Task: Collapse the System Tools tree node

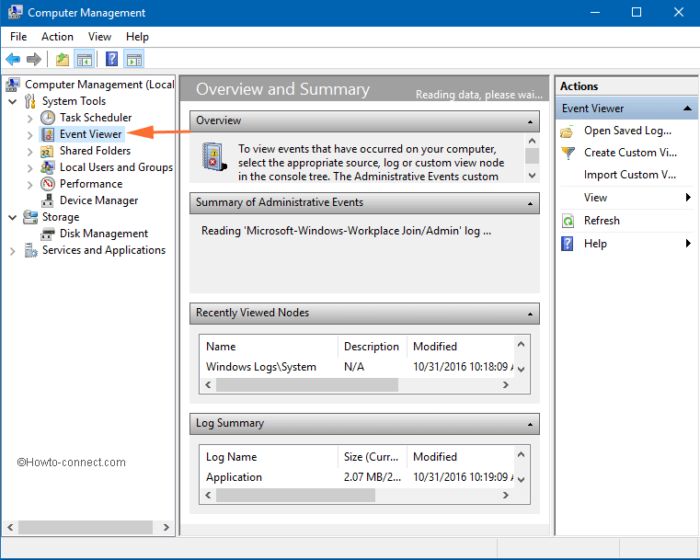Action: pos(13,102)
